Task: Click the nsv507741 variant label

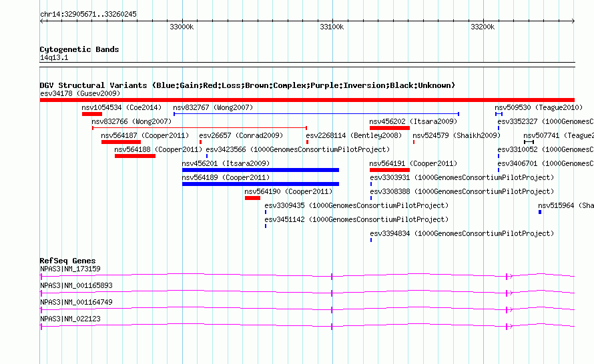Action: 559,135
